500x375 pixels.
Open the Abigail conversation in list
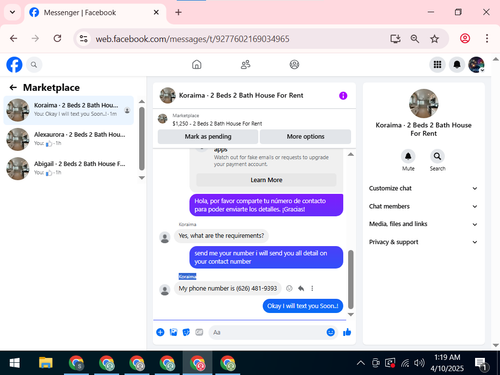69,169
